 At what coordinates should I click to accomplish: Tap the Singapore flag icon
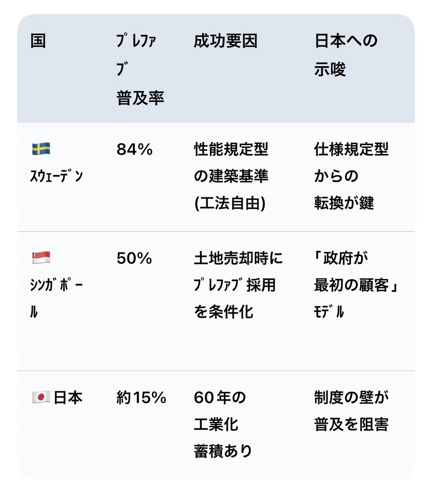(x=41, y=258)
